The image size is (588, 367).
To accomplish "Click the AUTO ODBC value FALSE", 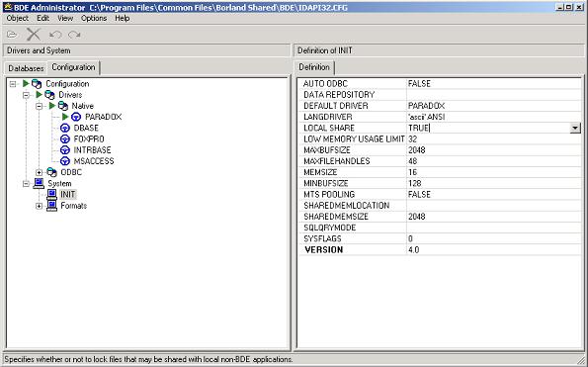I will click(x=419, y=84).
